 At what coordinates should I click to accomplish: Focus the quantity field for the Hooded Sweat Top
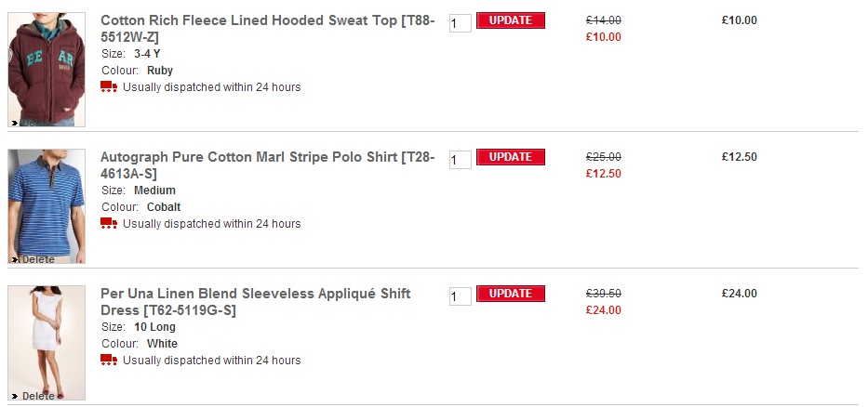pyautogui.click(x=460, y=23)
